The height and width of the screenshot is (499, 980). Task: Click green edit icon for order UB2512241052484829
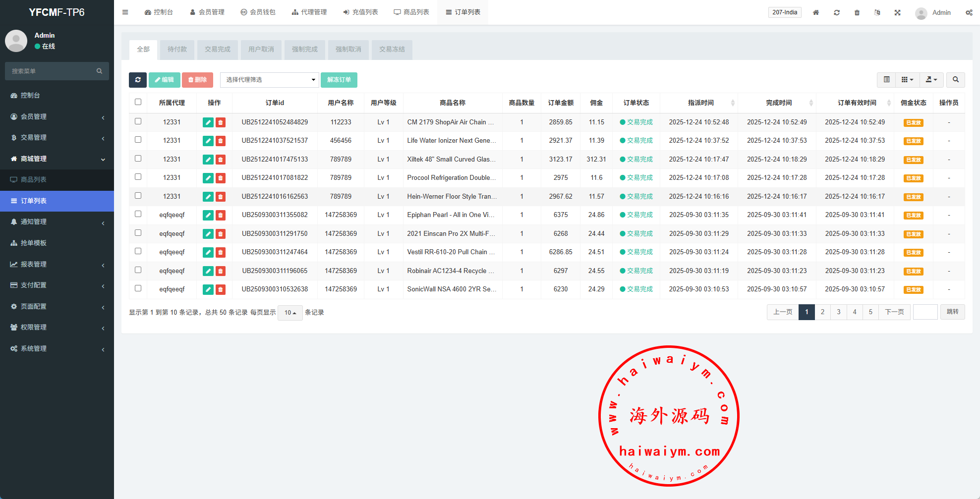(208, 122)
